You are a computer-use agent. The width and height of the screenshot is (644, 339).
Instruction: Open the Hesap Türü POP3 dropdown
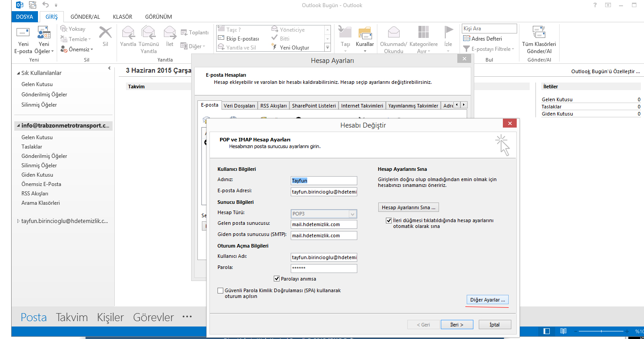click(353, 214)
